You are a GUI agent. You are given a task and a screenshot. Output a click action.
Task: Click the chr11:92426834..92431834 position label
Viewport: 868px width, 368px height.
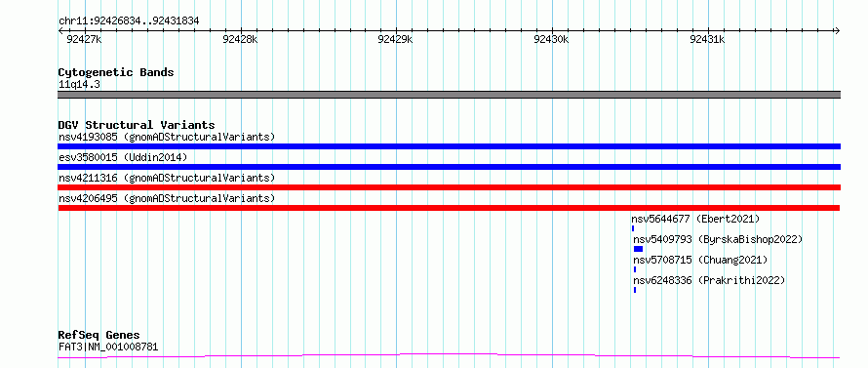[129, 21]
